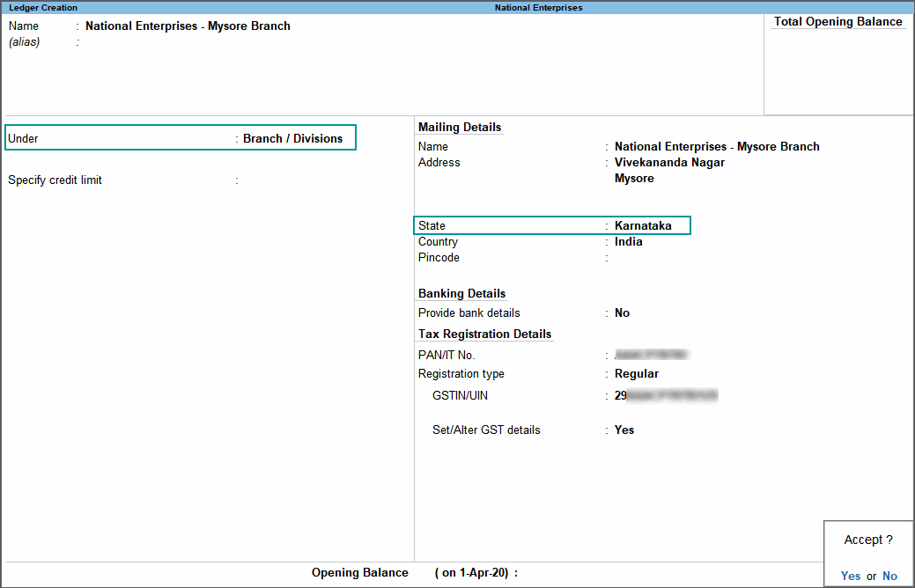Toggle Set/Alter GST details setting
This screenshot has height=588, width=915.
coord(623,430)
